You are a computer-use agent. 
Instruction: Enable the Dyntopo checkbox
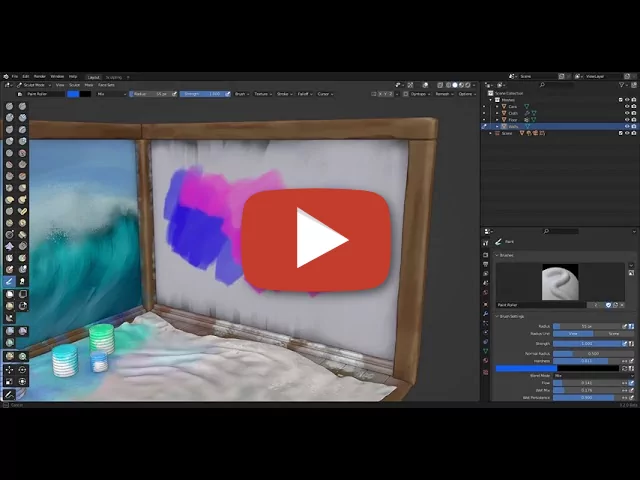[405, 94]
